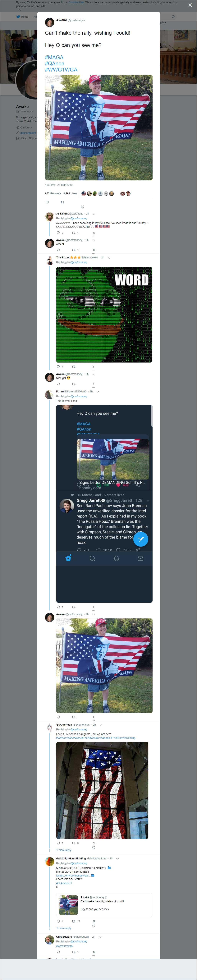Open the Home tab in navigation bar

click(x=22, y=17)
